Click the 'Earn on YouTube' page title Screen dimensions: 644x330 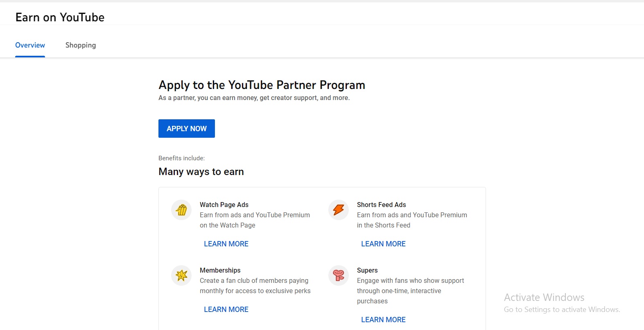click(x=60, y=17)
